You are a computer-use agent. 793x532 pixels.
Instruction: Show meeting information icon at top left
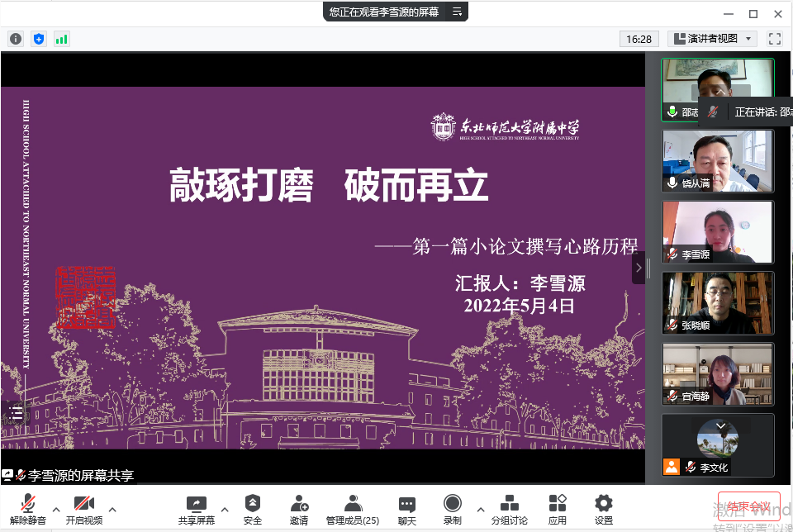pos(16,39)
